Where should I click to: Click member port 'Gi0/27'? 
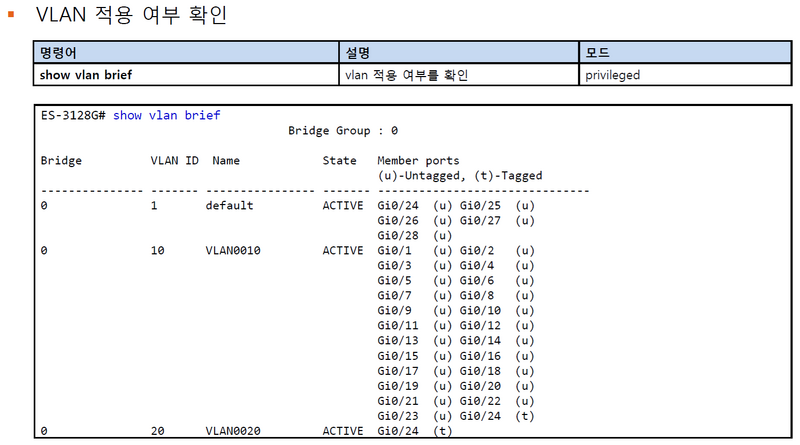(x=480, y=220)
